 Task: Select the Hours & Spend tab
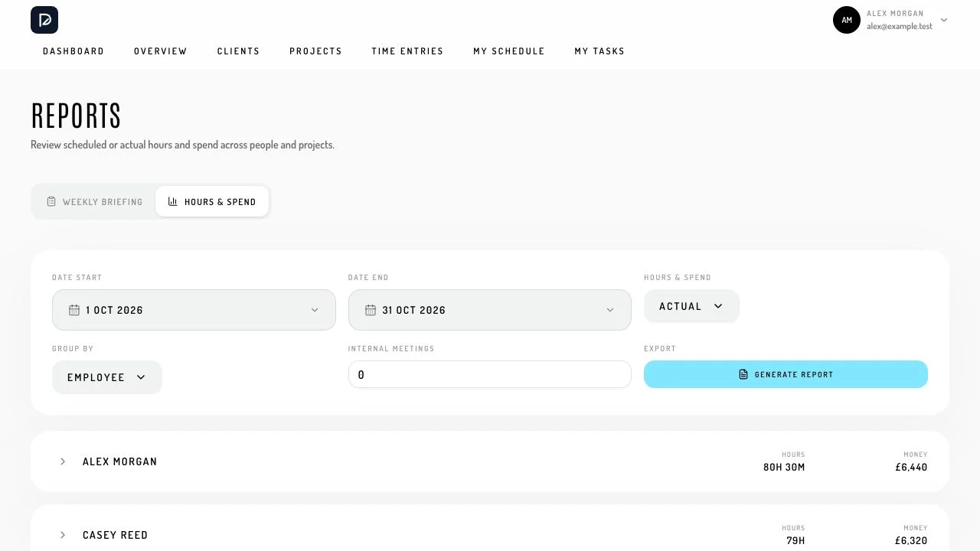[212, 202]
